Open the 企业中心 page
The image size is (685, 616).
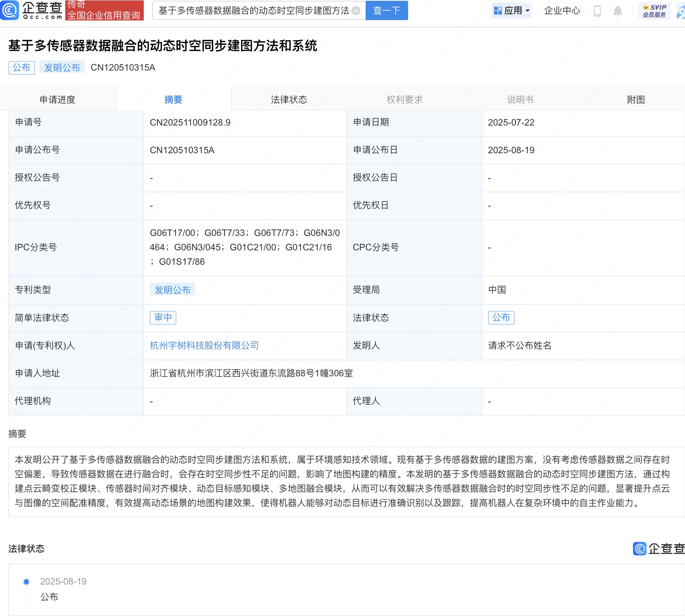(x=562, y=11)
